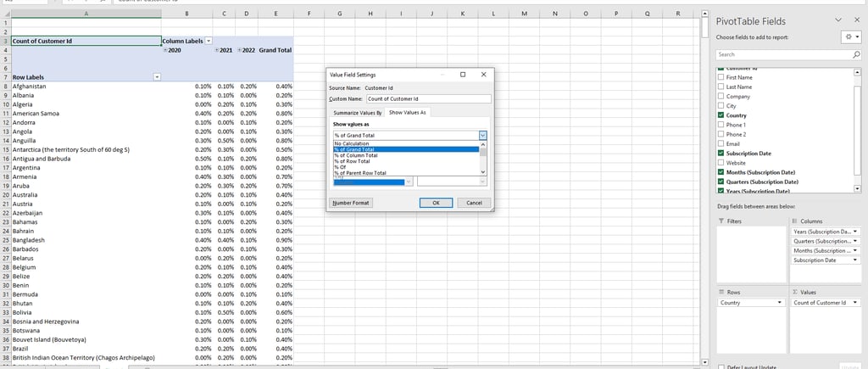Screen dimensions: 868x369
Task: Check the Website field
Action: [721, 163]
